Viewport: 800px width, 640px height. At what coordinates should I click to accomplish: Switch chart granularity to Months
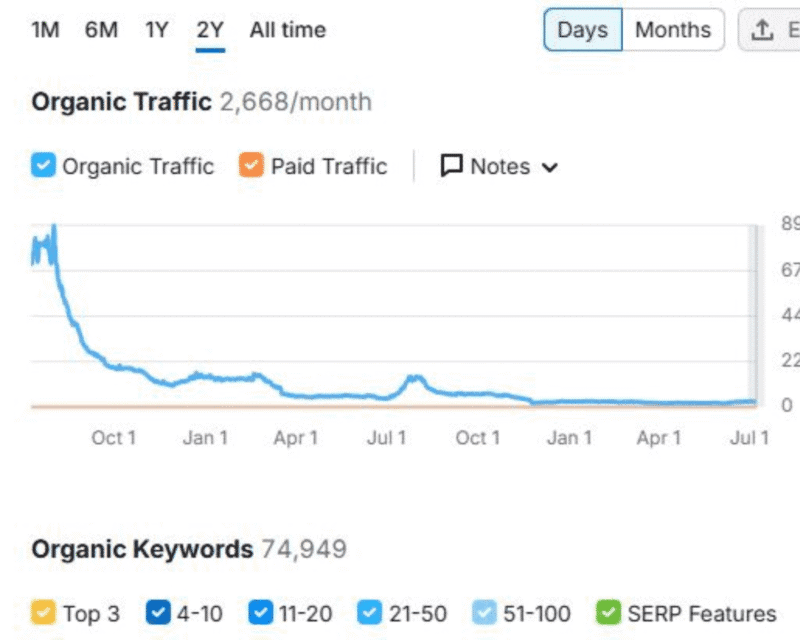click(x=673, y=30)
